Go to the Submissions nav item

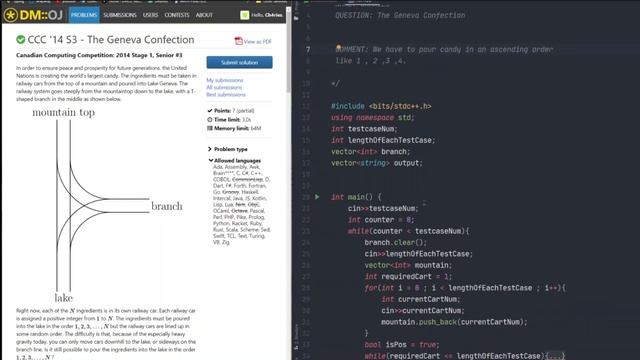[120, 15]
